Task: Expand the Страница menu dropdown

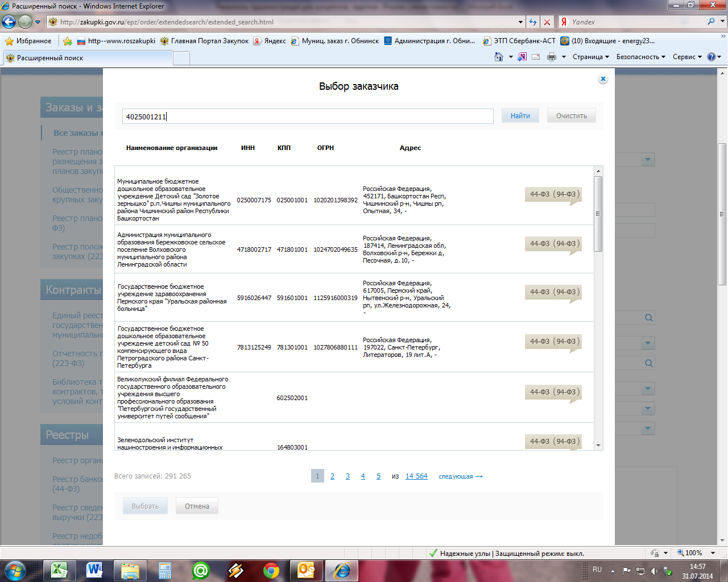Action: (x=590, y=57)
